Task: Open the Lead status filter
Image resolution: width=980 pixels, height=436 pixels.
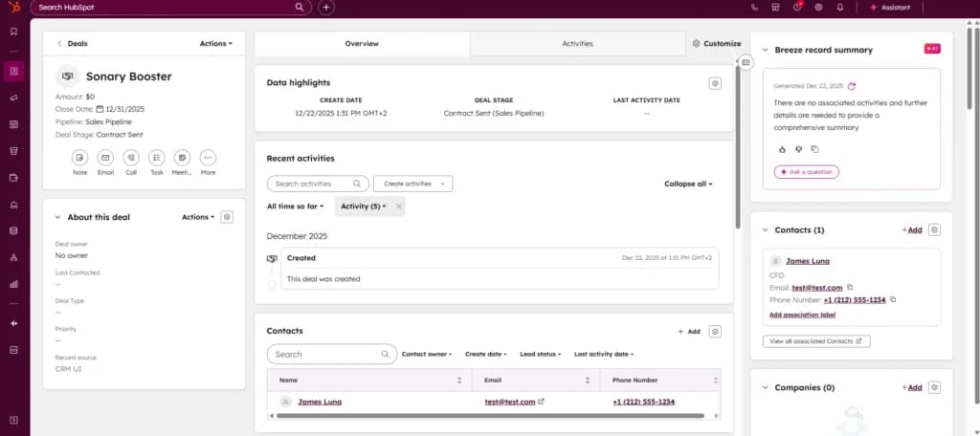Action: 540,354
